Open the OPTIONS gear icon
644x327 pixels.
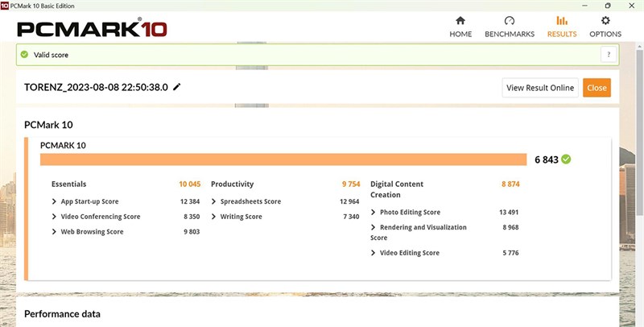point(605,21)
